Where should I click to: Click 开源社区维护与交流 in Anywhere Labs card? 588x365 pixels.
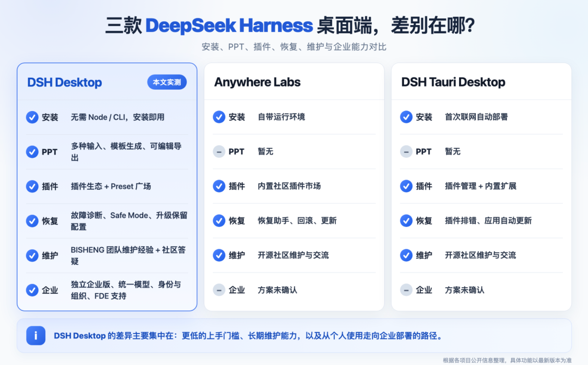coord(293,255)
